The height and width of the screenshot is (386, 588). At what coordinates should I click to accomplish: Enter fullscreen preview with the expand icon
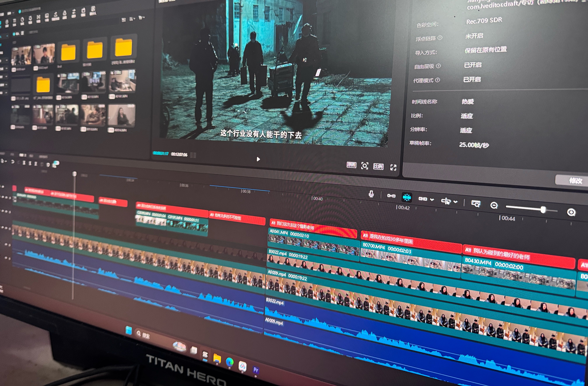tap(393, 167)
